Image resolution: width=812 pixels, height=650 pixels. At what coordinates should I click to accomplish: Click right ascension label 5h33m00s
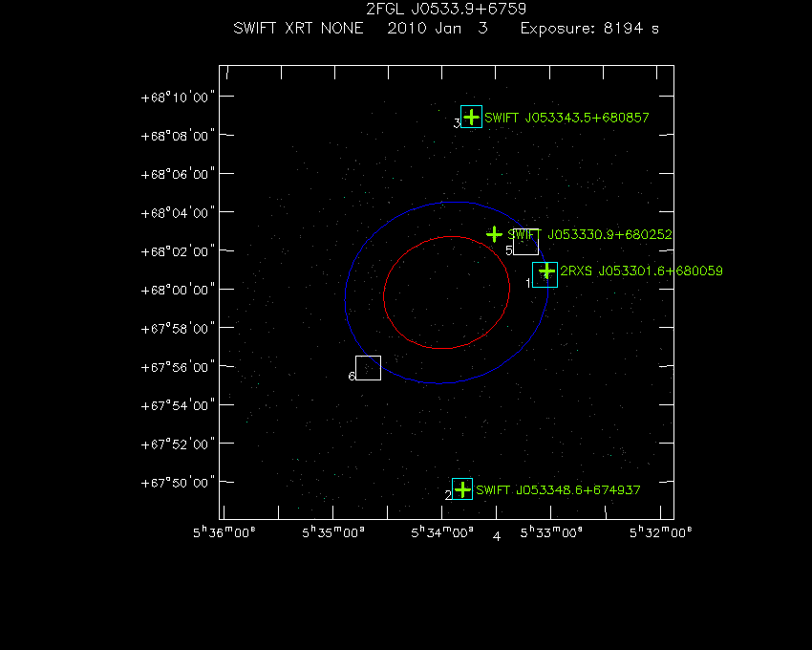pyautogui.click(x=551, y=532)
